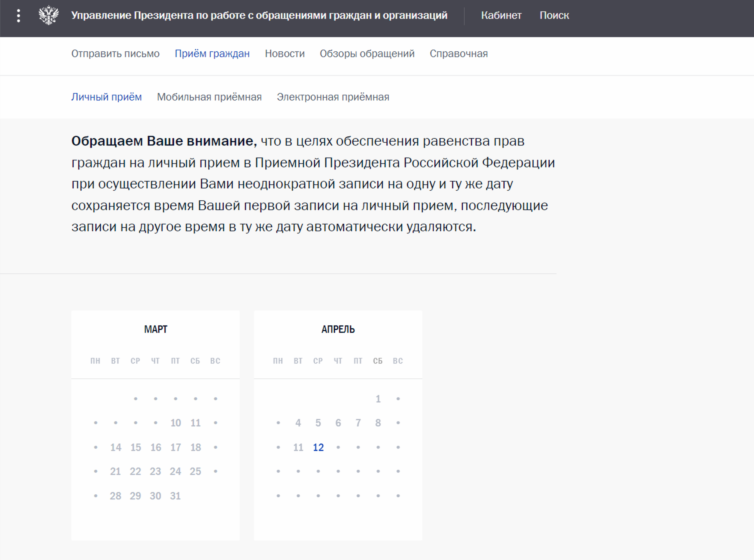Open Поиск in the top bar
Screen dimensions: 754x560
[554, 15]
